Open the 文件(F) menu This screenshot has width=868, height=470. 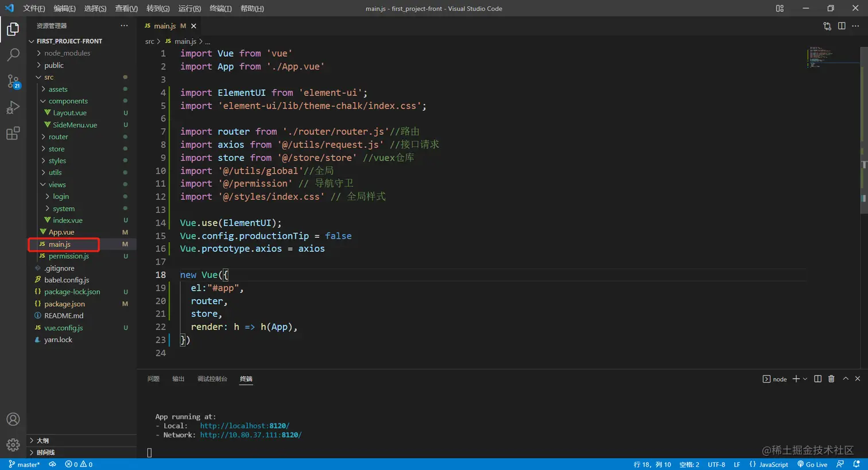click(34, 8)
